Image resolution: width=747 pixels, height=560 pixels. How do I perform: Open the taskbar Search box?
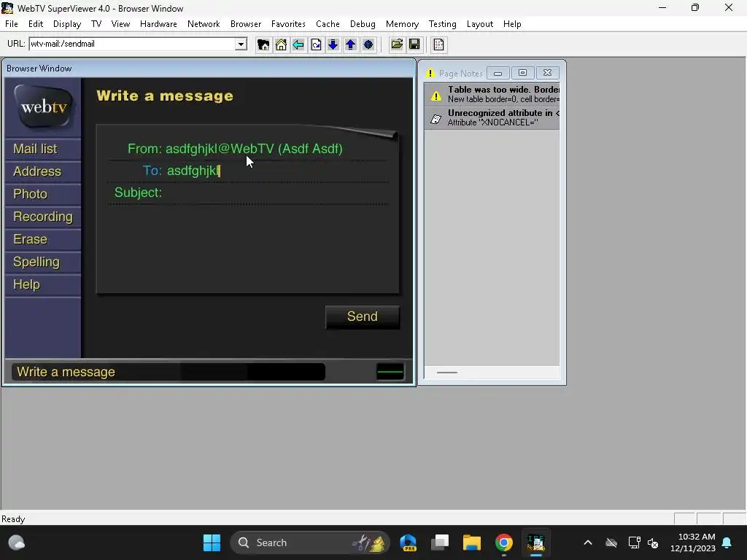pyautogui.click(x=309, y=542)
